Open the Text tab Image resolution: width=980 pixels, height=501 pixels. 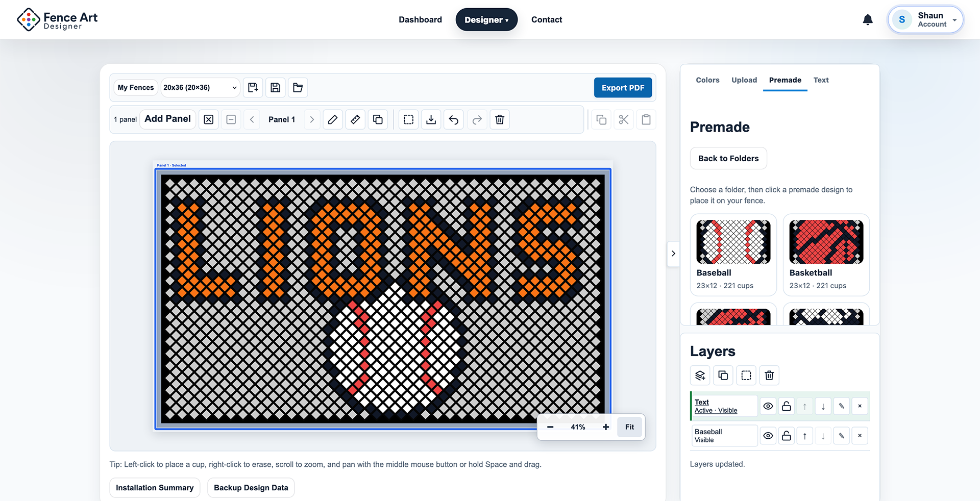coord(821,80)
